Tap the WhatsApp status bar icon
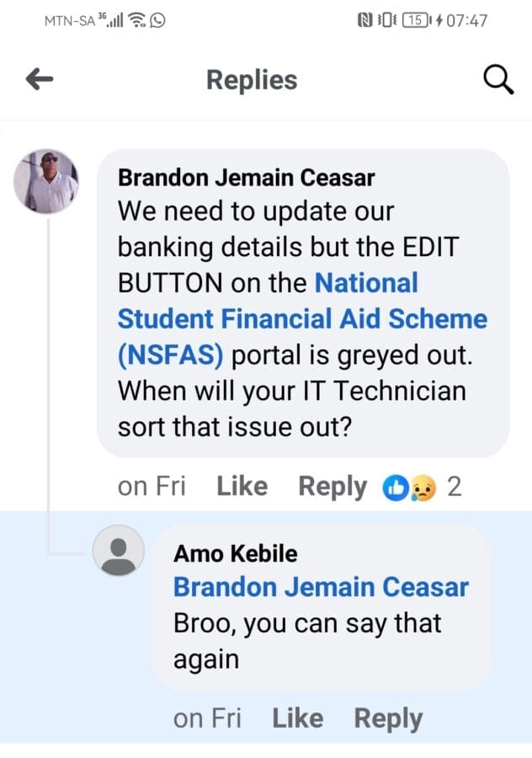The image size is (532, 758). 157,20
